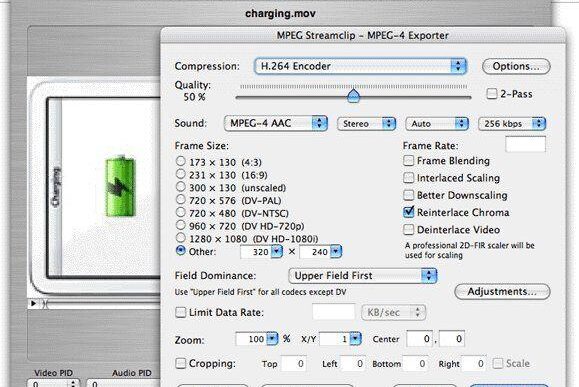Click the Right cropping value field
The height and width of the screenshot is (387, 579).
(474, 364)
